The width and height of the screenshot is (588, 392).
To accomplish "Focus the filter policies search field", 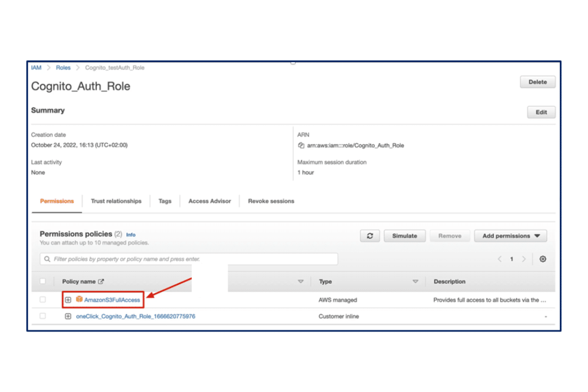I will (x=189, y=259).
